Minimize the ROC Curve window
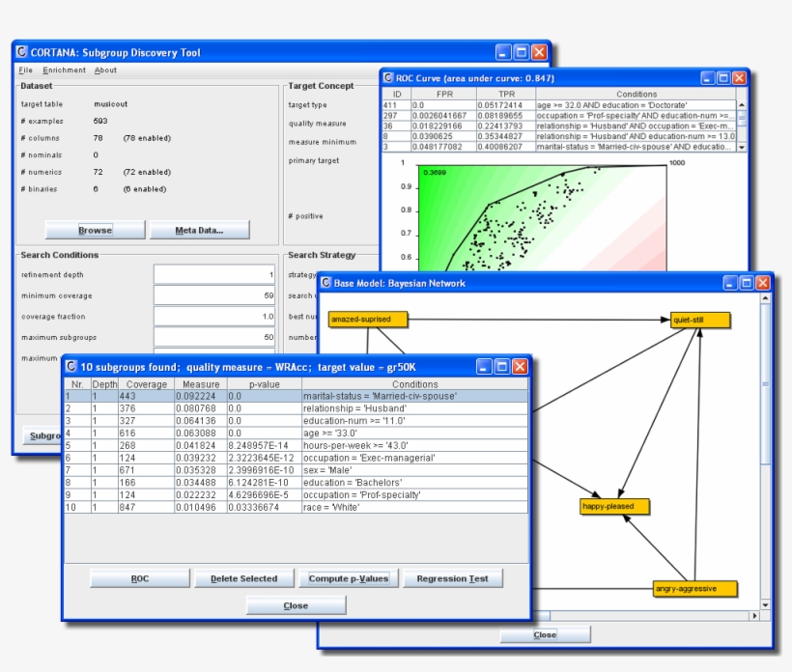 pos(708,78)
